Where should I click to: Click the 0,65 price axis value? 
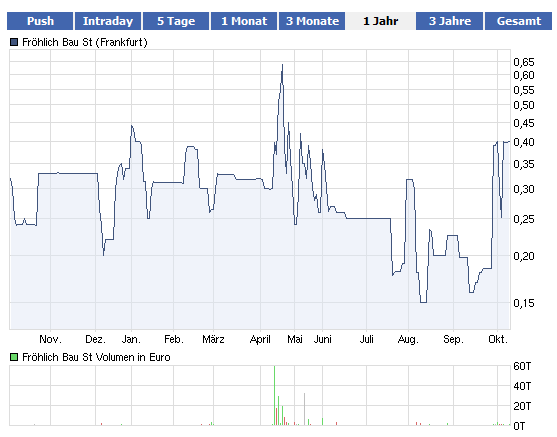pyautogui.click(x=524, y=62)
